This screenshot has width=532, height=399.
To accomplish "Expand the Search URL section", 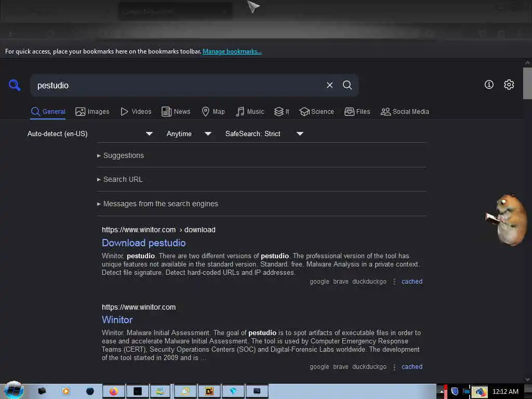I will click(x=120, y=179).
